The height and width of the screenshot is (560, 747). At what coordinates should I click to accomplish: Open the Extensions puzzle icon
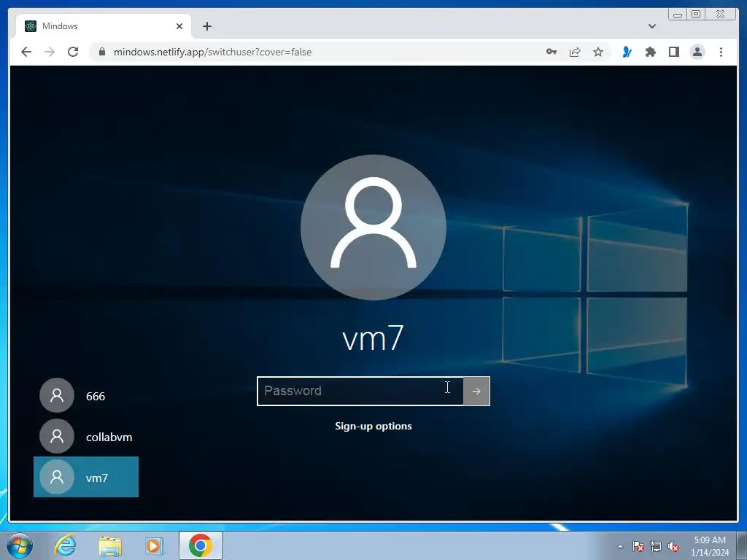click(650, 52)
